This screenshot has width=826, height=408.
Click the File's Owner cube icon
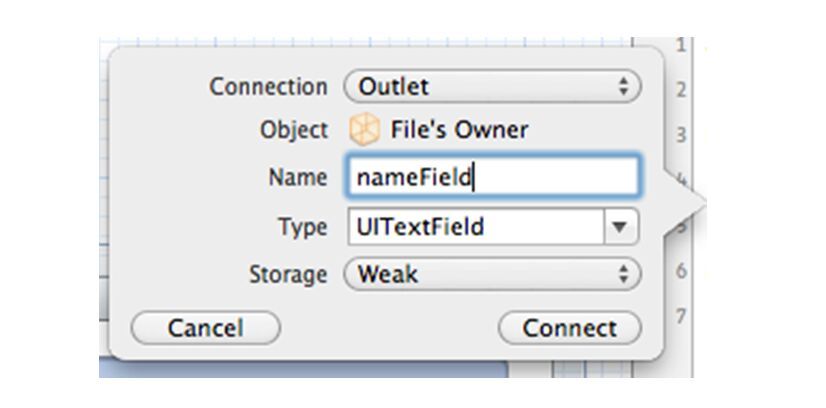pyautogui.click(x=365, y=129)
